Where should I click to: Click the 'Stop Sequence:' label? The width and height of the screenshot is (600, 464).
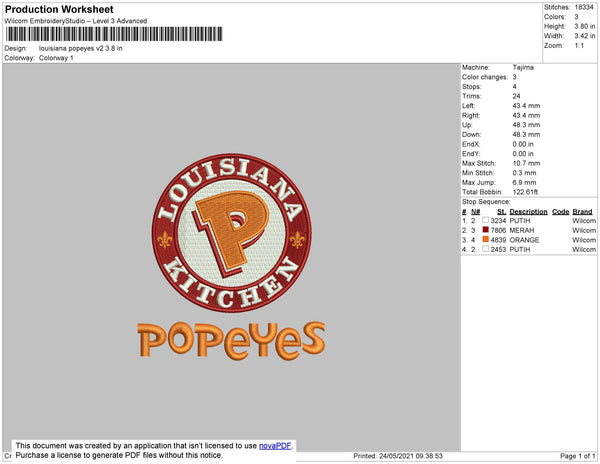click(486, 202)
